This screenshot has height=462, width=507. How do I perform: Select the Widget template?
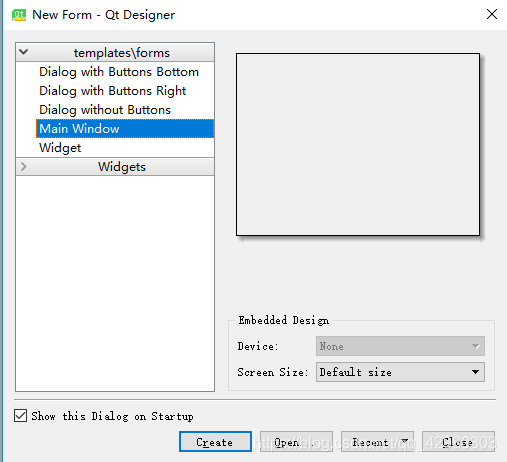point(60,148)
